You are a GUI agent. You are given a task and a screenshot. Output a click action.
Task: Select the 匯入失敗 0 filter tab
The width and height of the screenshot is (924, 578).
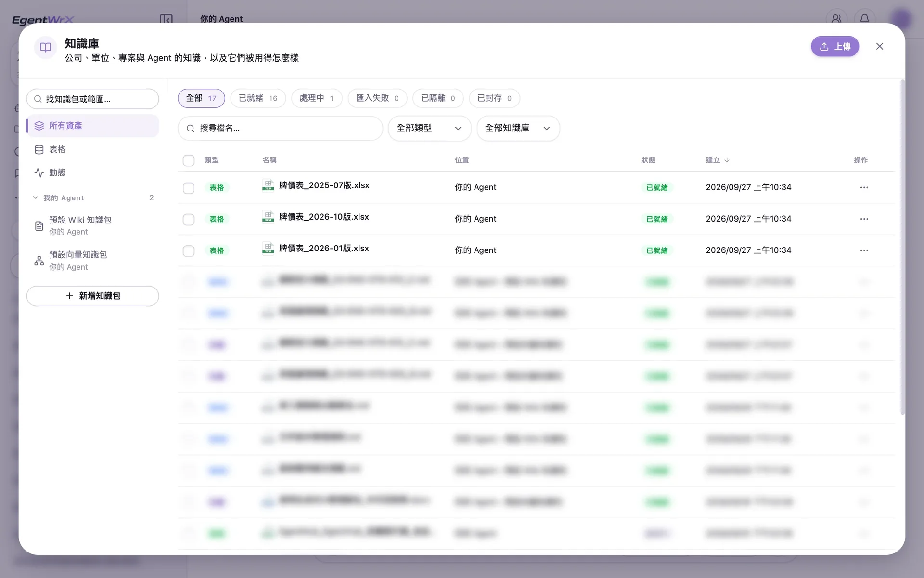point(377,98)
